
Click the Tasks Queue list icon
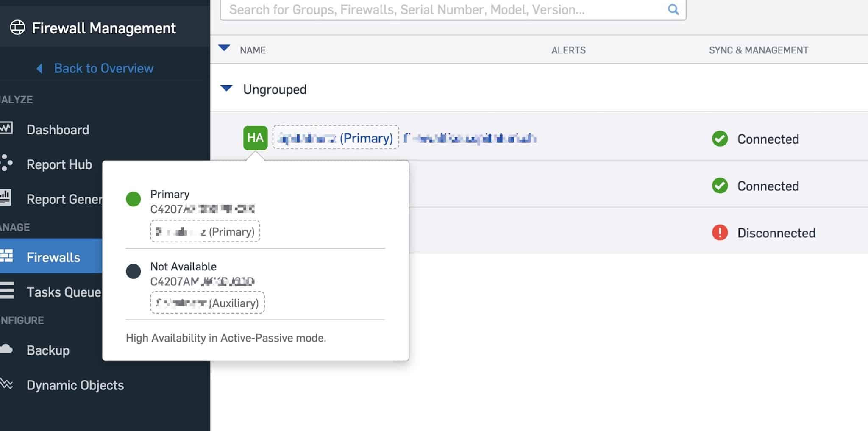(x=6, y=291)
